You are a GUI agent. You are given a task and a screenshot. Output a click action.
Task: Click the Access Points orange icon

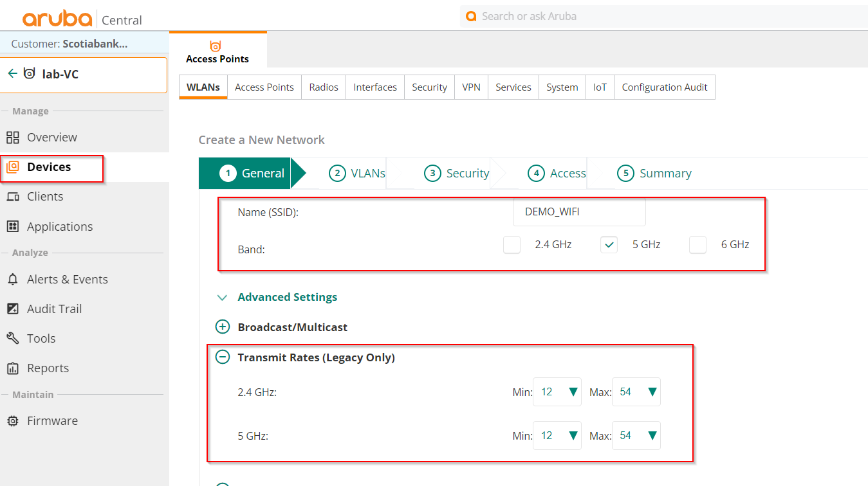click(216, 45)
